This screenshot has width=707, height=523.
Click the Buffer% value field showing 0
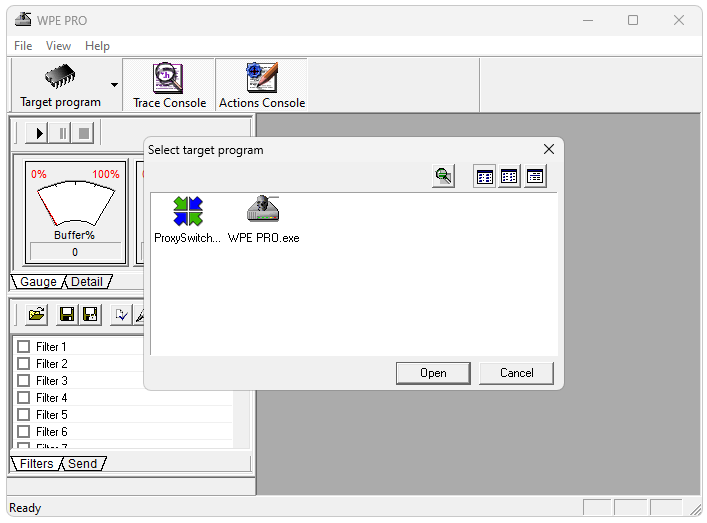point(75,252)
